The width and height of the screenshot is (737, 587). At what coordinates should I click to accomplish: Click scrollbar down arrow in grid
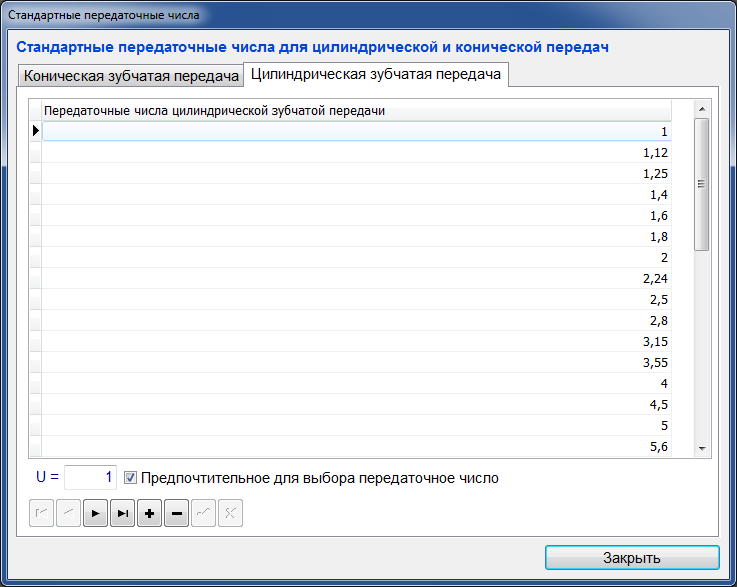pos(702,448)
